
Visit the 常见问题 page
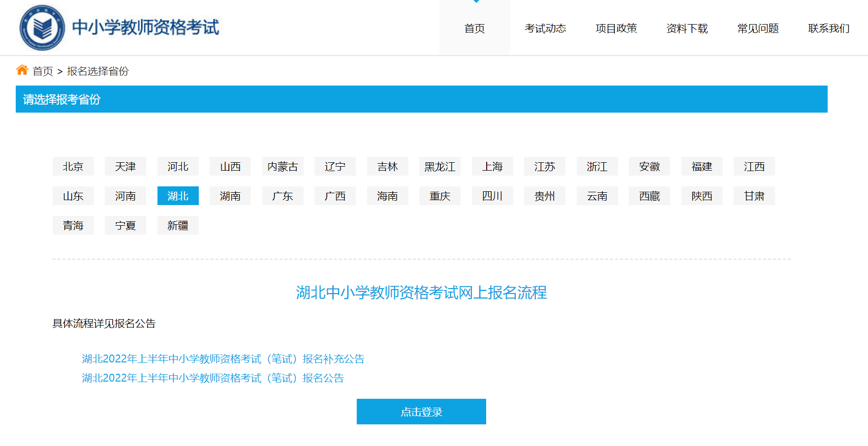pos(758,29)
